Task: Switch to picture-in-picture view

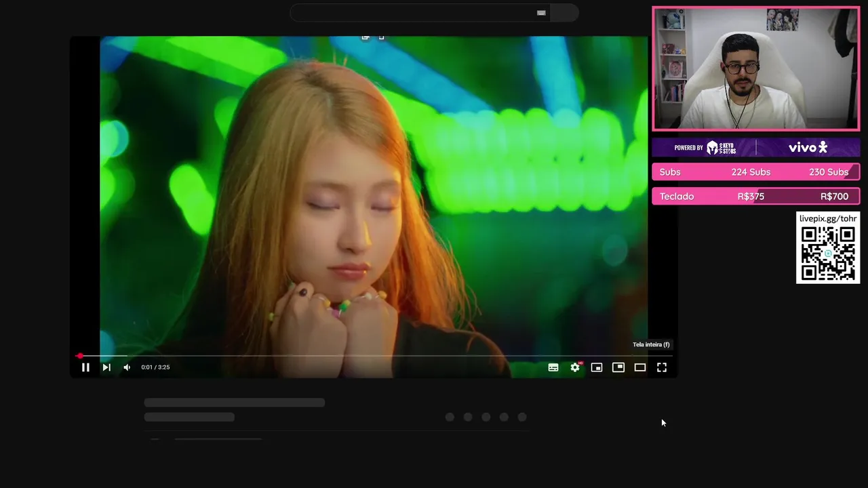Action: pyautogui.click(x=618, y=367)
